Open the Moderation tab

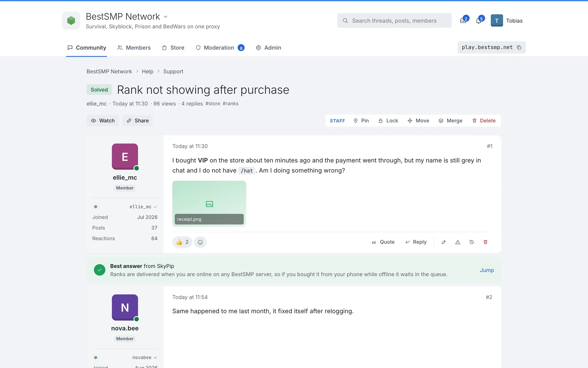pos(220,48)
